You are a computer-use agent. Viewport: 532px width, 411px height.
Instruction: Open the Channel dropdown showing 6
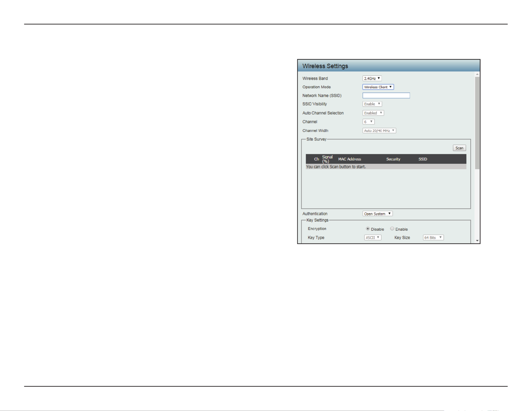[368, 122]
